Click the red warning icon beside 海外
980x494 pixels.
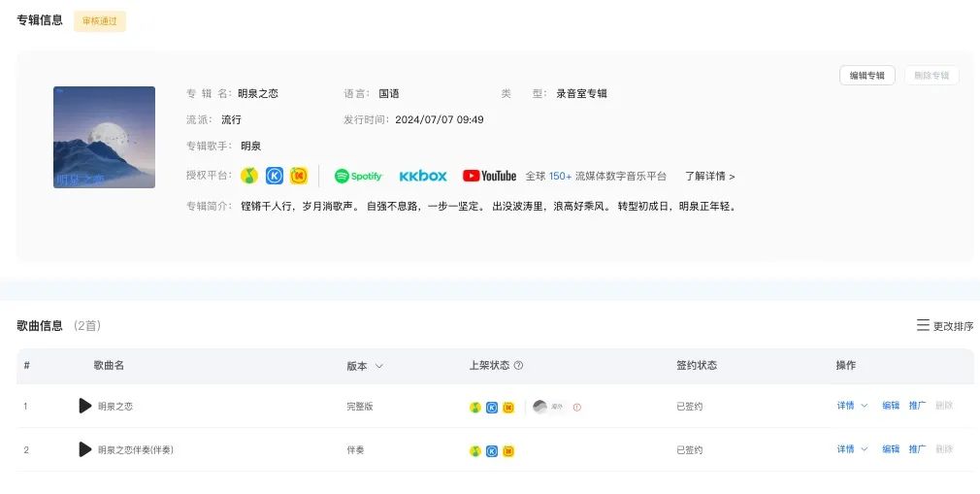pos(577,407)
